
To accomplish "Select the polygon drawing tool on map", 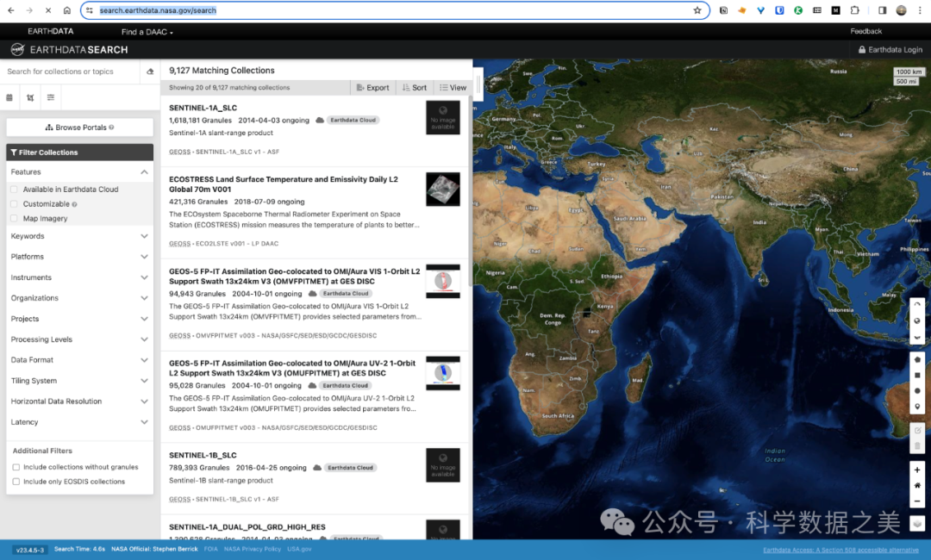I will 917,359.
